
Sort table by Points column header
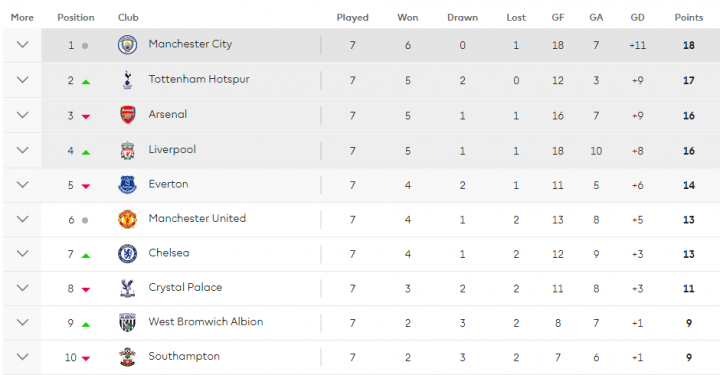click(688, 17)
